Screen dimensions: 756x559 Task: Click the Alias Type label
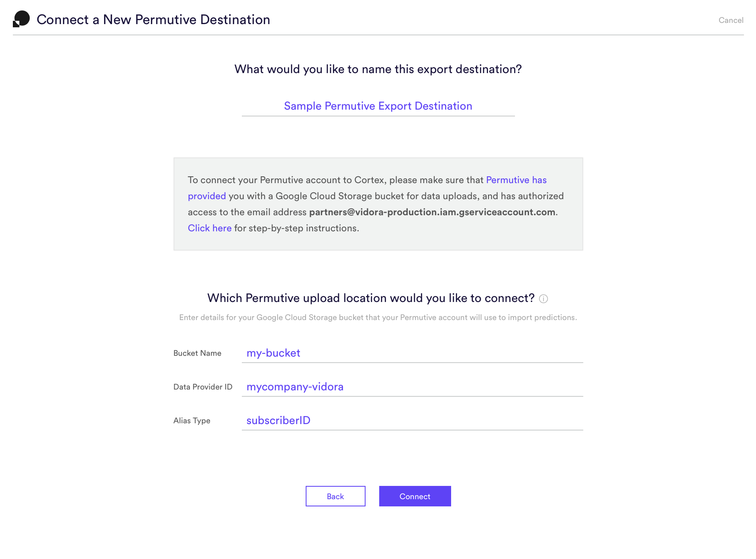(192, 420)
